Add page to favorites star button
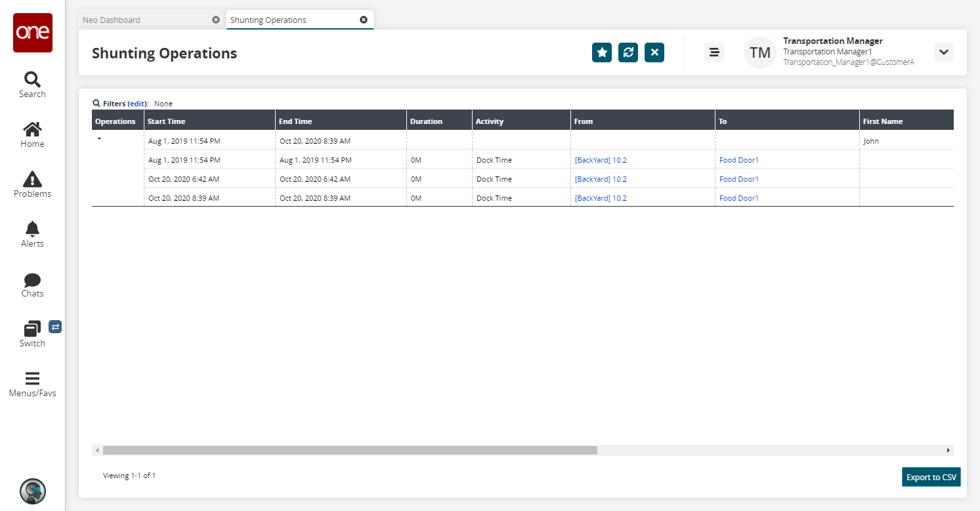Image resolution: width=980 pixels, height=511 pixels. [x=602, y=52]
